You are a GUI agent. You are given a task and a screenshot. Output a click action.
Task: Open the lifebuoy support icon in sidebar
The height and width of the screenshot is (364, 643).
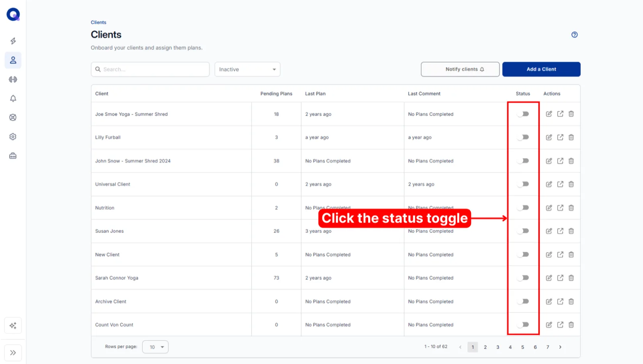(13, 118)
